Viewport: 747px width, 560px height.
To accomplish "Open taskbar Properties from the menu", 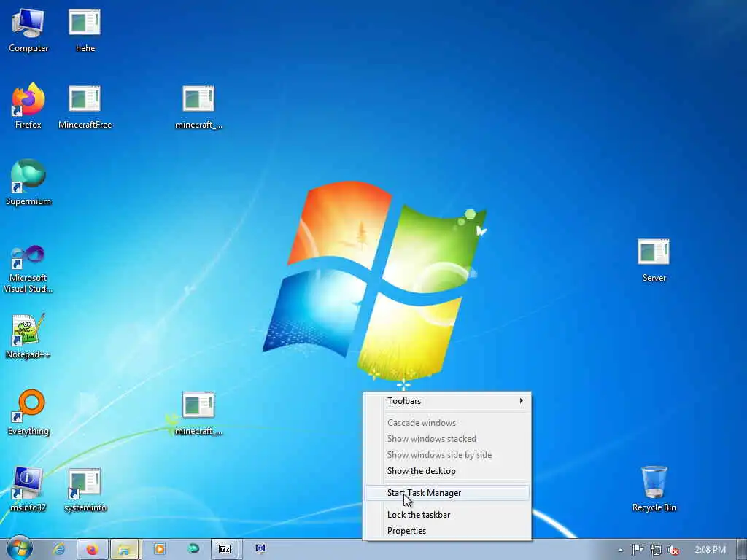I will click(447, 531).
